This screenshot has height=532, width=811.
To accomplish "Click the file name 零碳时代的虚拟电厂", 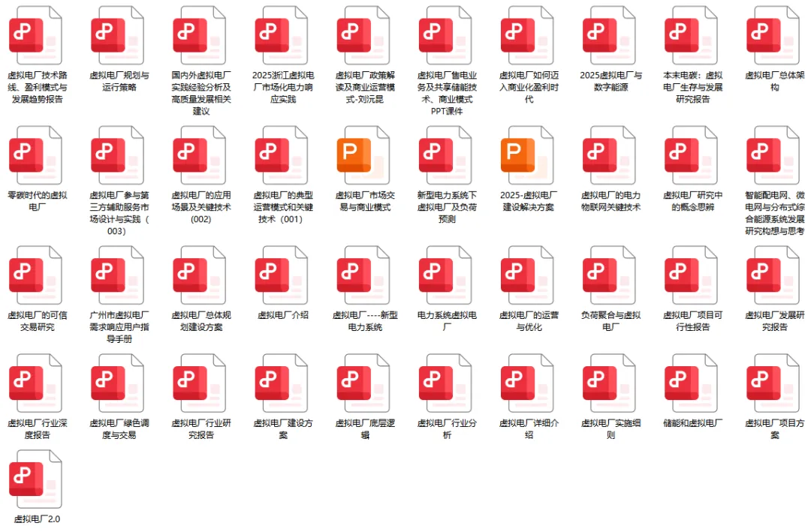I will click(37, 201).
